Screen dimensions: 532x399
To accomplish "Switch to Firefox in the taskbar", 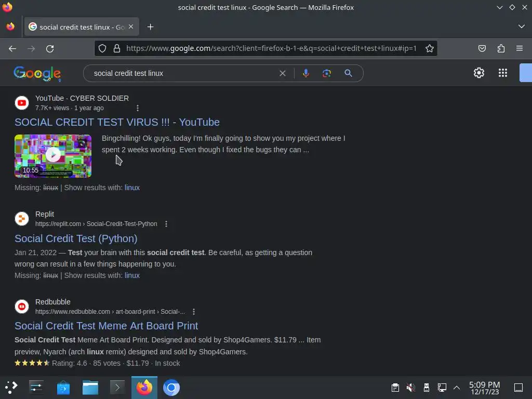I will tap(144, 388).
